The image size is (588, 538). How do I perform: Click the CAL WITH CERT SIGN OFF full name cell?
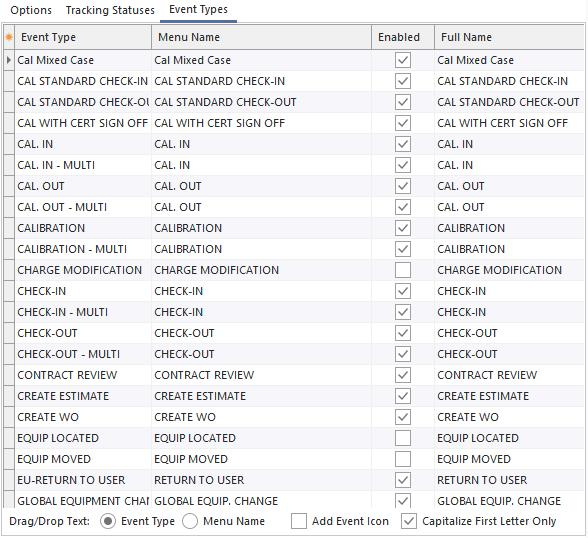coord(509,123)
